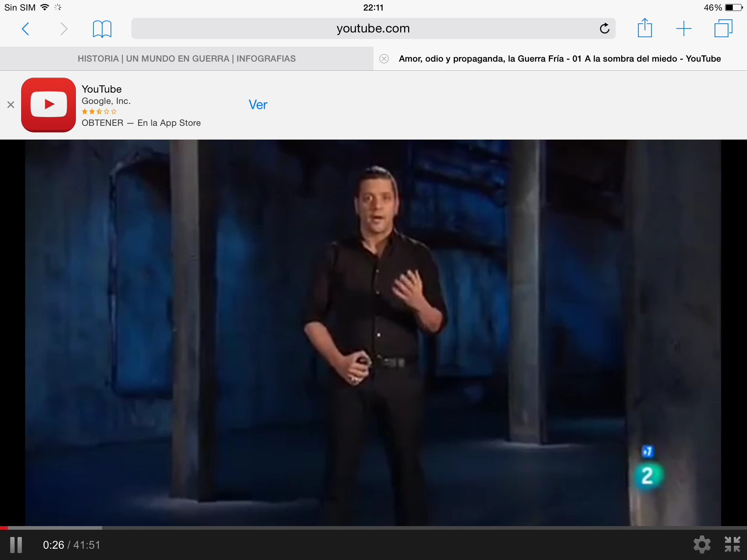The height and width of the screenshot is (560, 747).
Task: Tap the Safari forward arrow
Action: coord(64,29)
